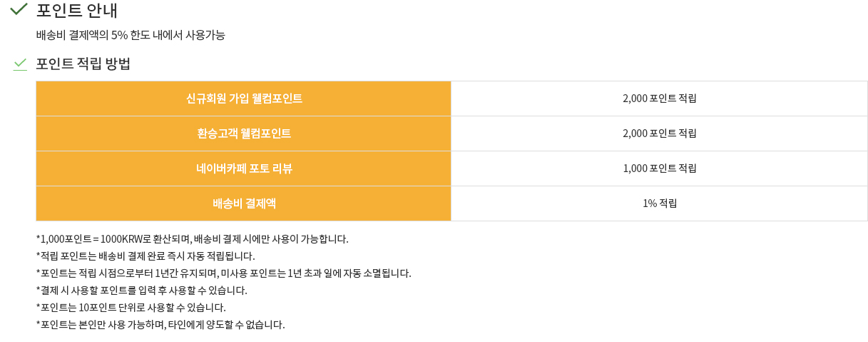Click the 2,000 포인트 적립 value next to 환승고객
Screen dimensions: 868x342
pos(660,134)
